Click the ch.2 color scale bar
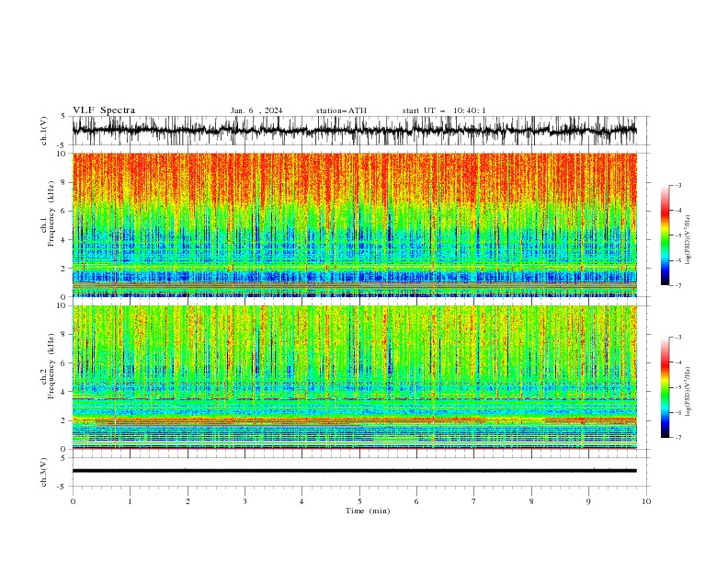728x563 pixels. (x=665, y=387)
